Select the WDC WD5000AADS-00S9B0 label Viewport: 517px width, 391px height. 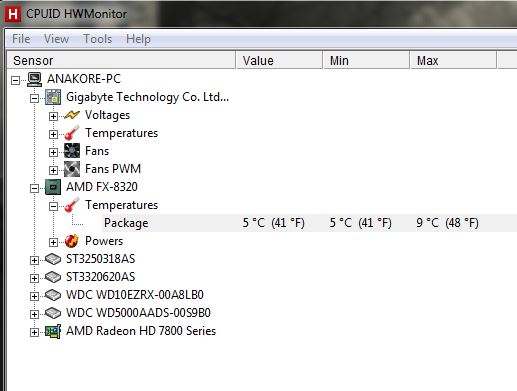(x=138, y=313)
